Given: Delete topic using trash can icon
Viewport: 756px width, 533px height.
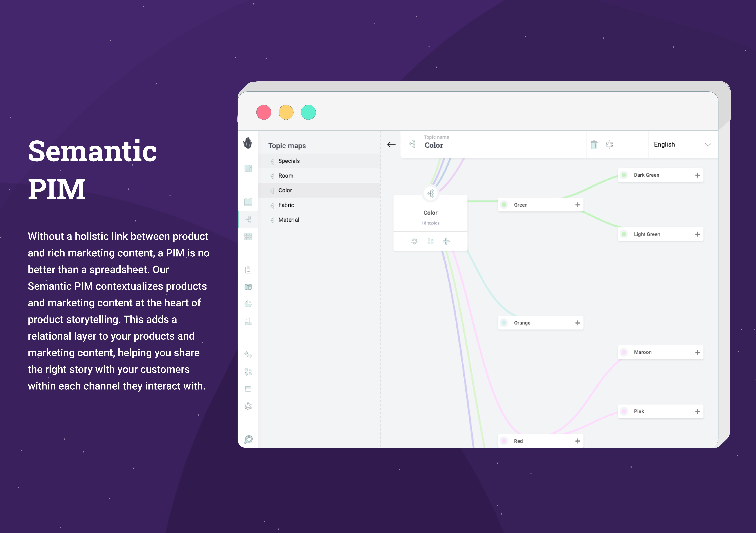Looking at the screenshot, I should pyautogui.click(x=594, y=145).
